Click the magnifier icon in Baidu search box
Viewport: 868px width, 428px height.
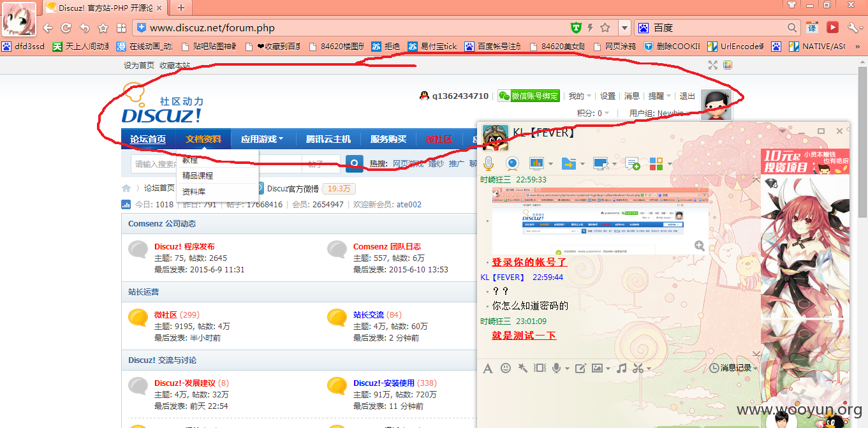pyautogui.click(x=792, y=28)
